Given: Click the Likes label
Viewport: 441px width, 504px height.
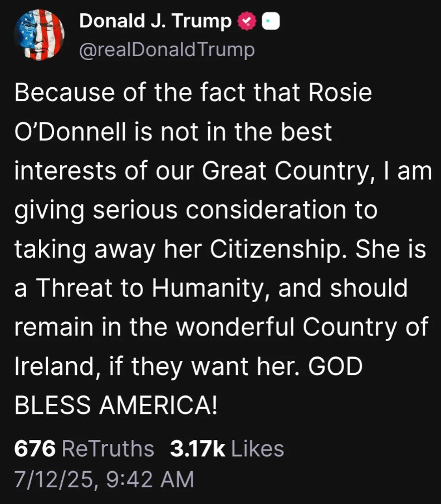Looking at the screenshot, I should click(x=258, y=448).
